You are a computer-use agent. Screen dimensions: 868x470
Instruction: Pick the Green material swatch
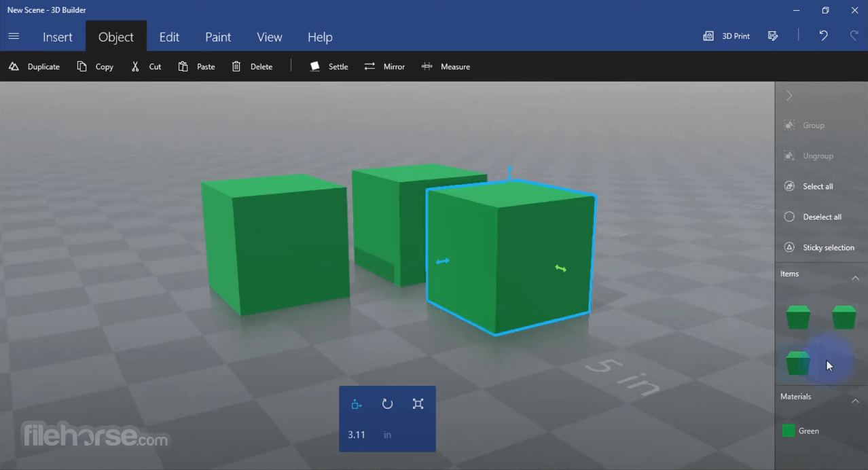tap(789, 431)
